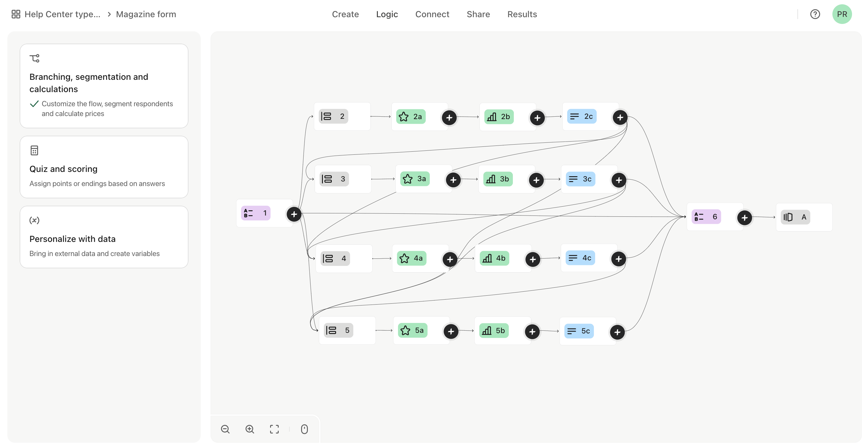Open the PR account avatar
Screen dimensions: 868x447
[x=842, y=14]
